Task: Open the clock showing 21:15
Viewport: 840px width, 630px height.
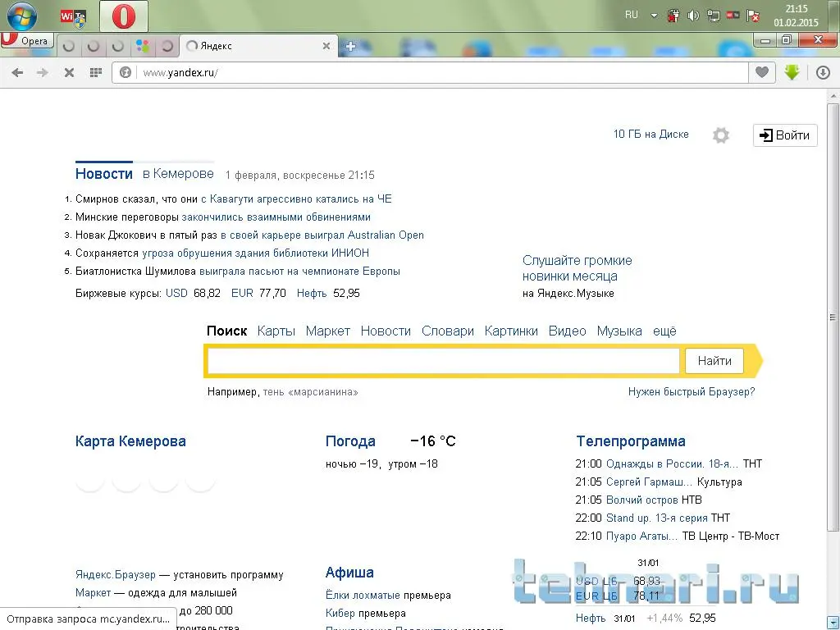Action: click(x=796, y=16)
